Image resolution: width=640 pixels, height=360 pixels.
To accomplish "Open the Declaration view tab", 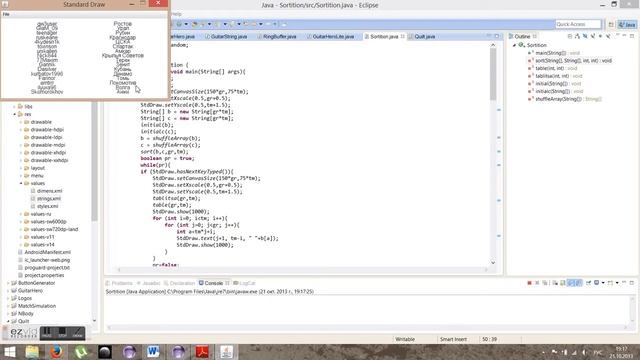I will 179,283.
